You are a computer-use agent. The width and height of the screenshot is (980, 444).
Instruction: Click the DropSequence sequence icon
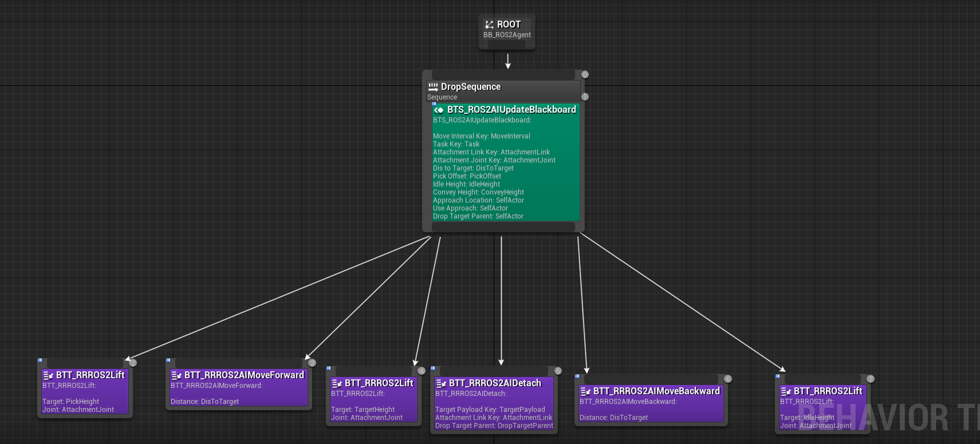point(433,87)
